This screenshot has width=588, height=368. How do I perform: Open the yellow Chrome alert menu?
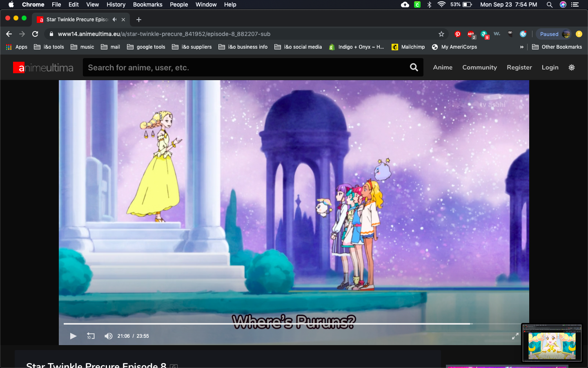[579, 34]
